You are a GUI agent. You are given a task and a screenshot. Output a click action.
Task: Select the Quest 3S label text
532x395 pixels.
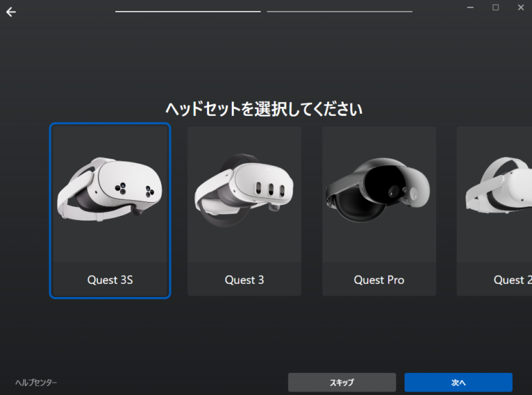(110, 280)
